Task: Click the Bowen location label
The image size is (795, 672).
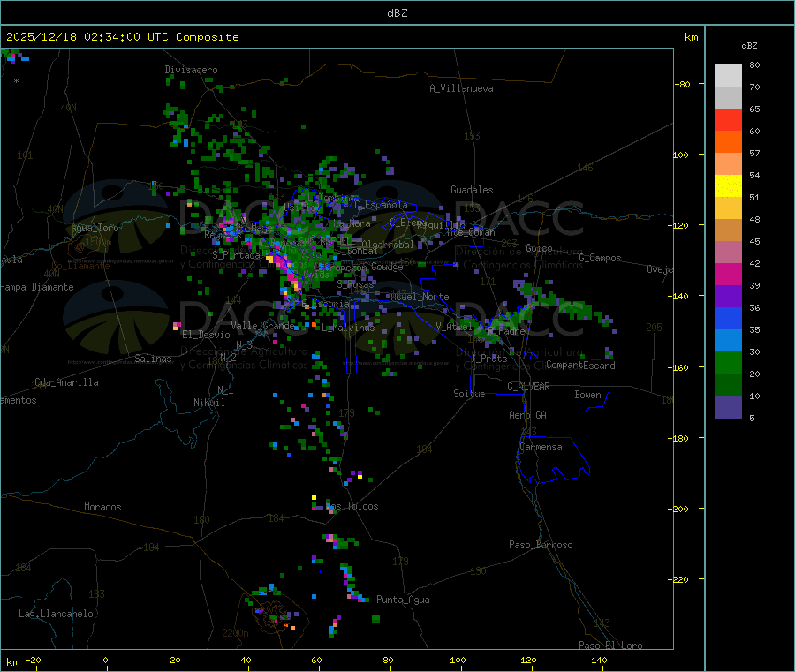Action: [588, 395]
